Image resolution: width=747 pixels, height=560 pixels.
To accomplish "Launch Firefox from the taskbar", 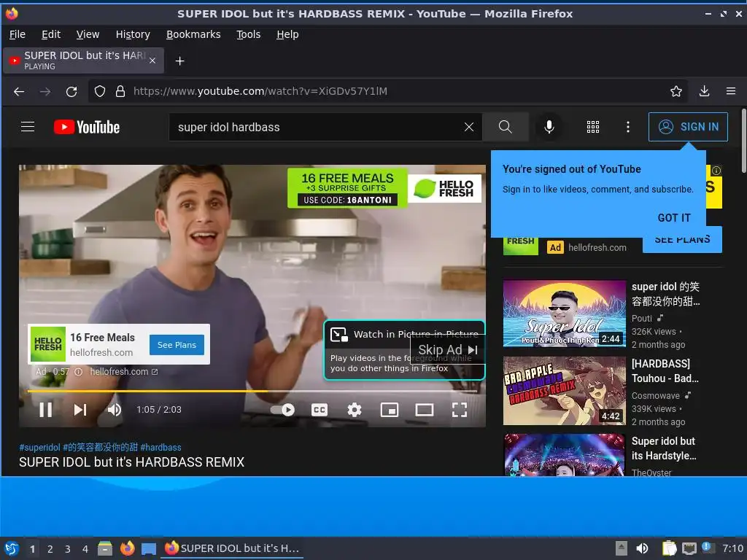I will pos(127,548).
